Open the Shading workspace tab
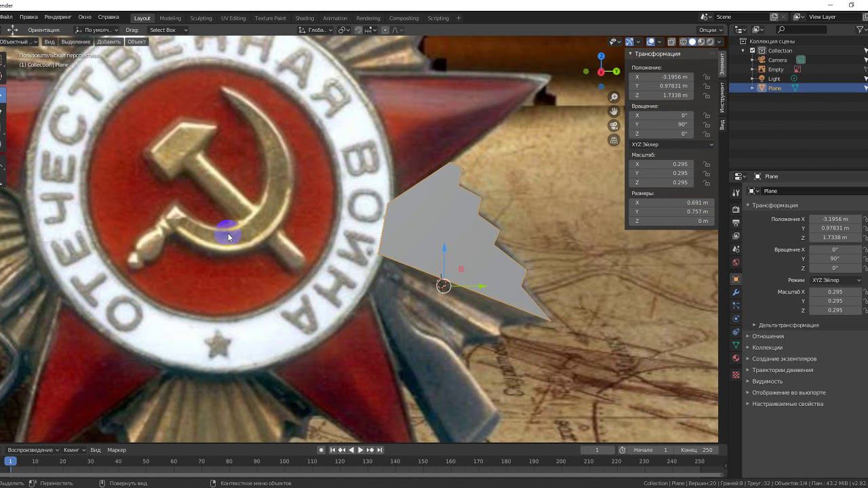Screen dimensions: 868x488 (x=304, y=18)
